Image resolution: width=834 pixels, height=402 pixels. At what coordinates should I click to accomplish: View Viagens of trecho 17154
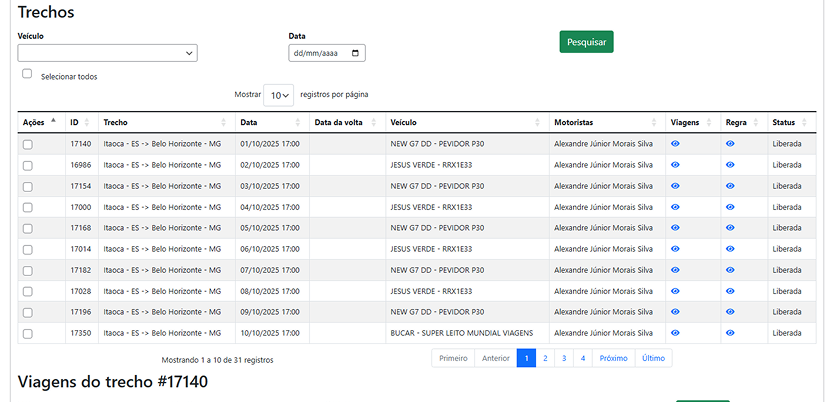[675, 186]
